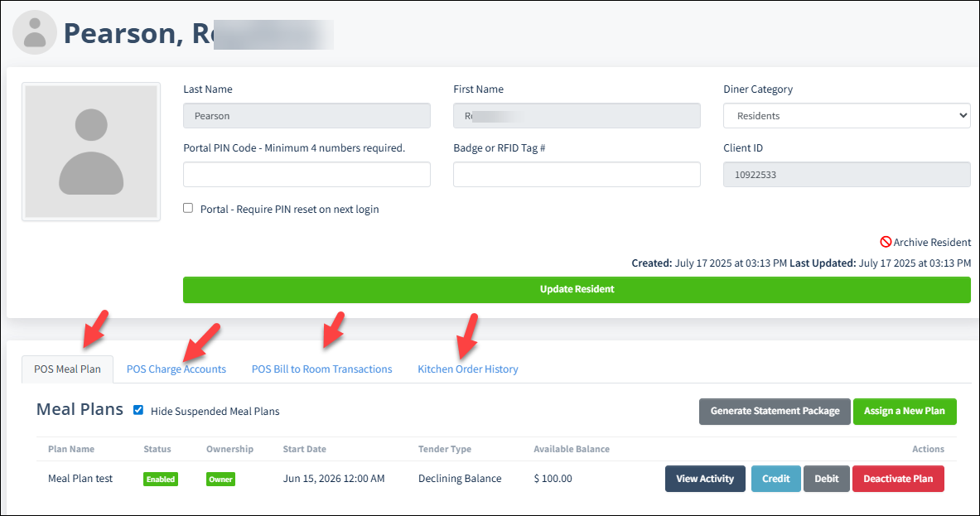
Task: Click the Start Date column header
Action: coord(304,449)
